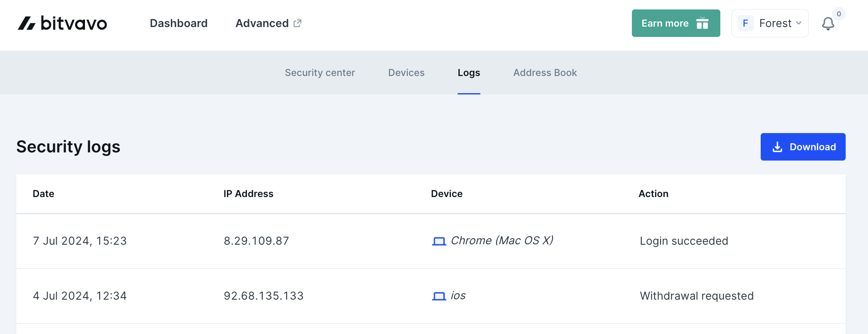Viewport: 868px width, 334px height.
Task: Click the IP address 92.68.135.133
Action: pyautogui.click(x=264, y=296)
